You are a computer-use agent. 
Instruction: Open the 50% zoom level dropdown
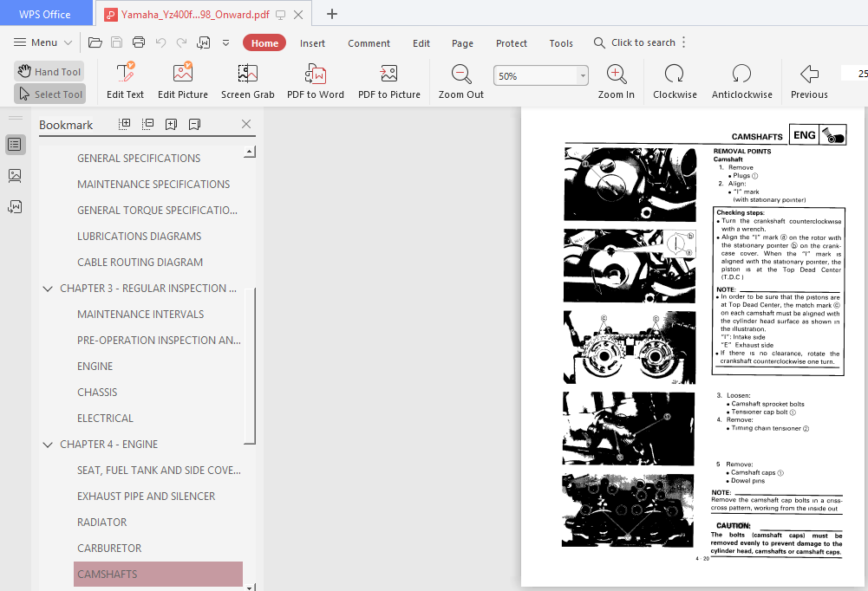pos(583,75)
